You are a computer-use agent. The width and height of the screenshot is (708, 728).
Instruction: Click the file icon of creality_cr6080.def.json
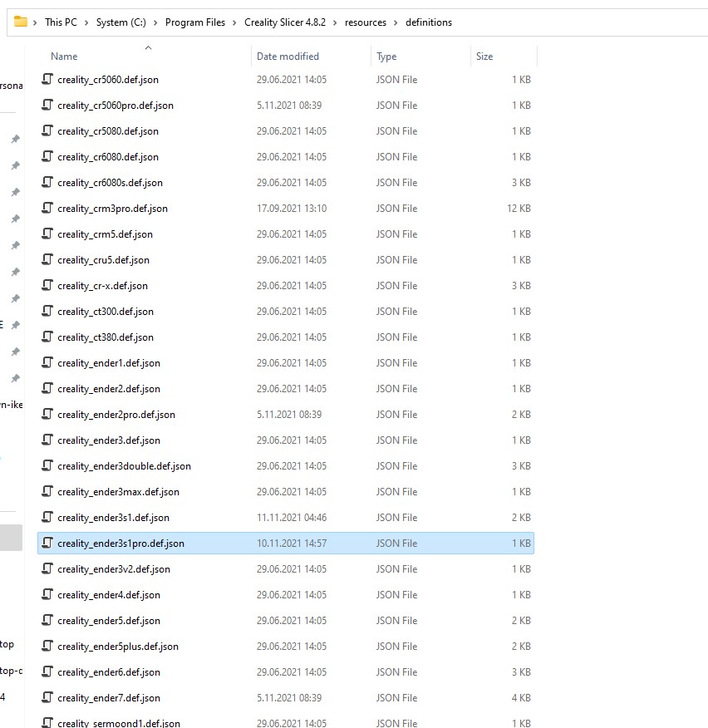click(x=47, y=156)
